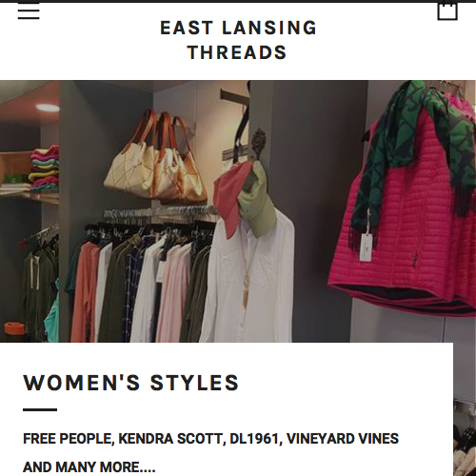476x476 pixels.
Task: Click the white price tag on vest
Action: (x=366, y=248)
